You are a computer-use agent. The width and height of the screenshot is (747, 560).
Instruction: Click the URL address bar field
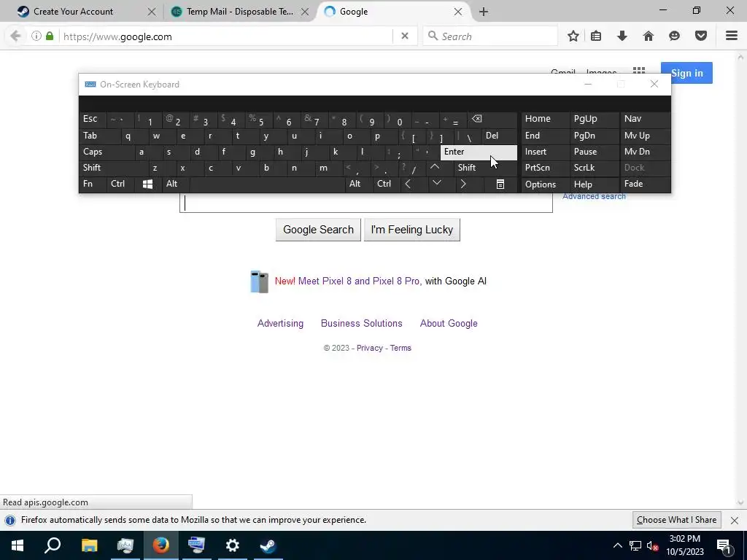[x=226, y=36]
